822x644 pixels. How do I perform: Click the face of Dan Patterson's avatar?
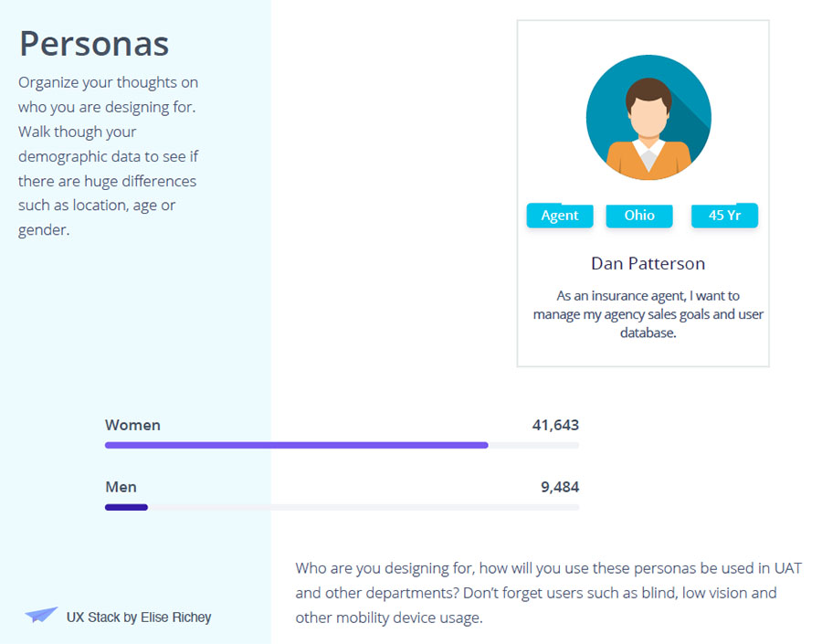click(648, 114)
